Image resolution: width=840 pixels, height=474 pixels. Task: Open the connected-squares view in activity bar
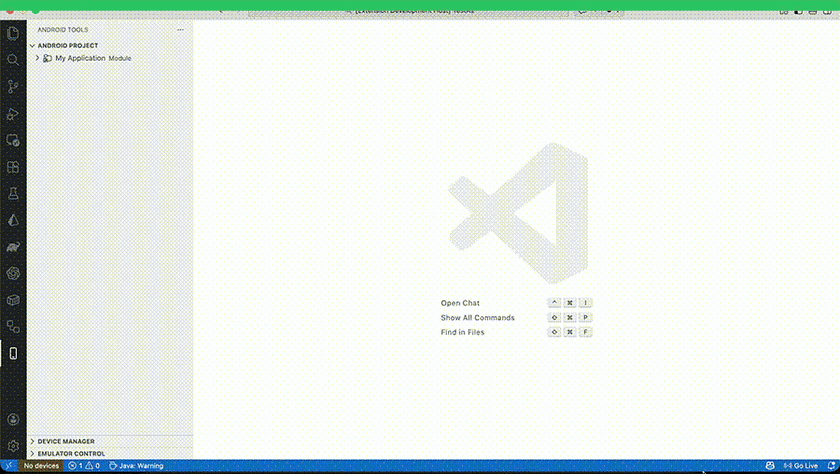click(x=13, y=327)
